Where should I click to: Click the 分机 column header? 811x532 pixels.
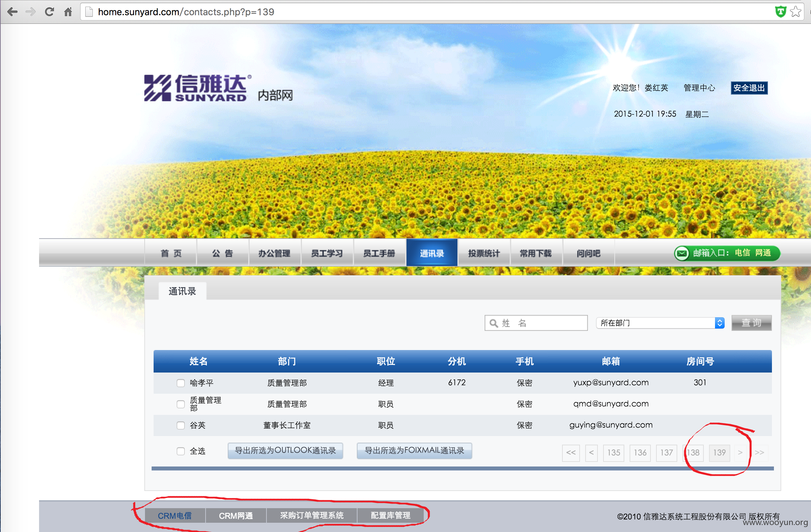coord(457,361)
